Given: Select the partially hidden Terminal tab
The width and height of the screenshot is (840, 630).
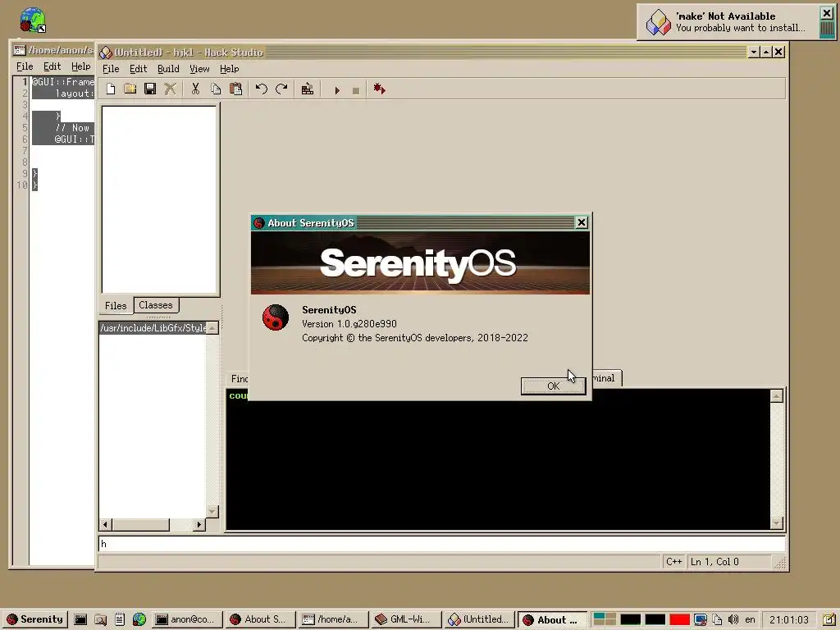Looking at the screenshot, I should coord(607,378).
